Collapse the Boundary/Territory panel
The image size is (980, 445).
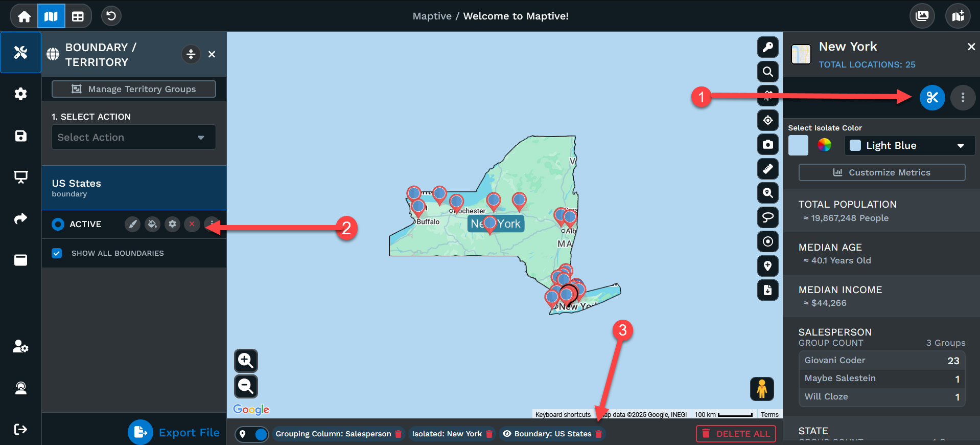pyautogui.click(x=191, y=54)
